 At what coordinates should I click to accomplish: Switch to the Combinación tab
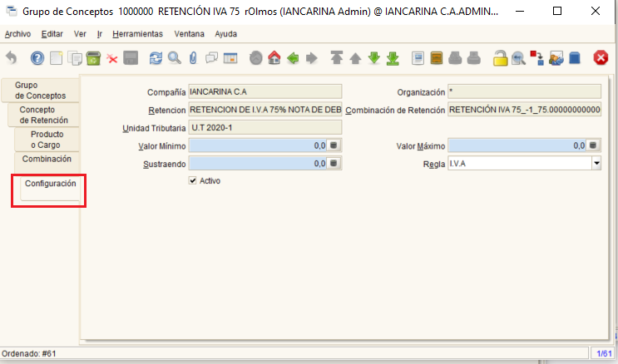pos(47,161)
